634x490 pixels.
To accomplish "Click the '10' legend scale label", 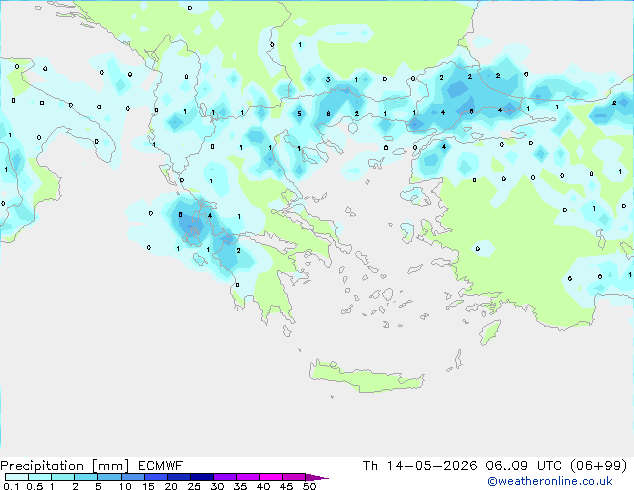I will pos(125,486).
